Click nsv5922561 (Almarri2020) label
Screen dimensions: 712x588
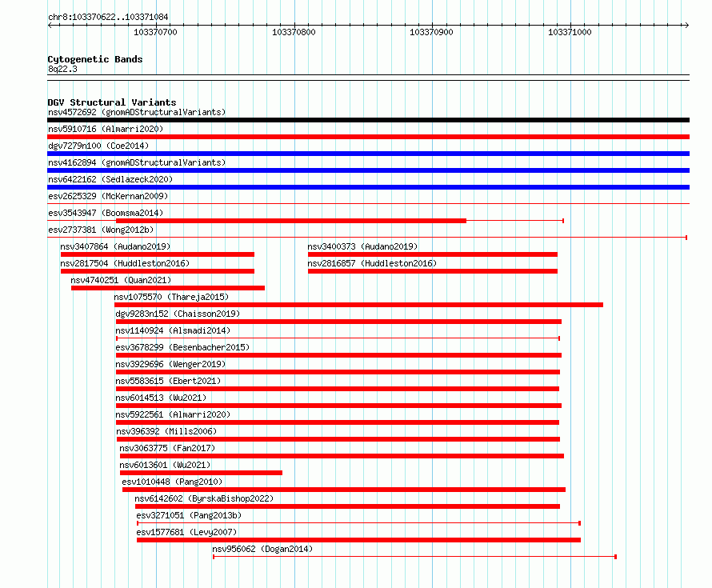tap(173, 414)
